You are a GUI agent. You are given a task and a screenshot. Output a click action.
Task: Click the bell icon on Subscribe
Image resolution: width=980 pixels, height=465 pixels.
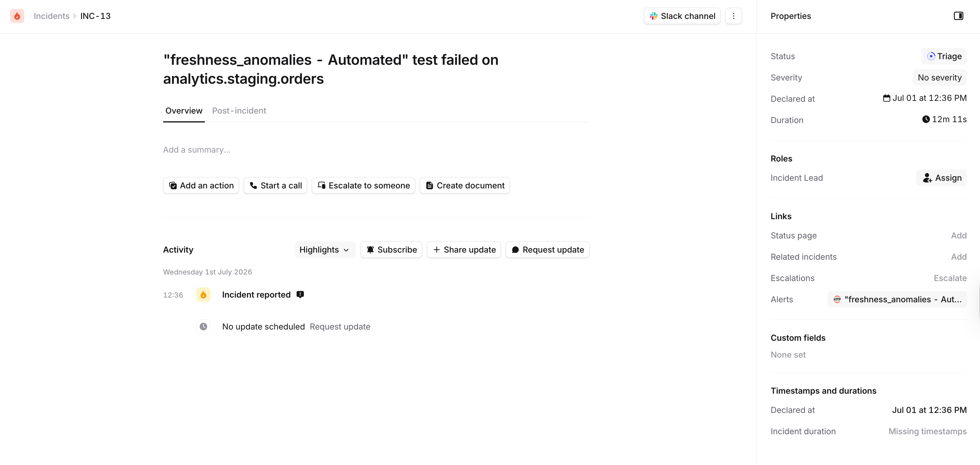(x=370, y=250)
